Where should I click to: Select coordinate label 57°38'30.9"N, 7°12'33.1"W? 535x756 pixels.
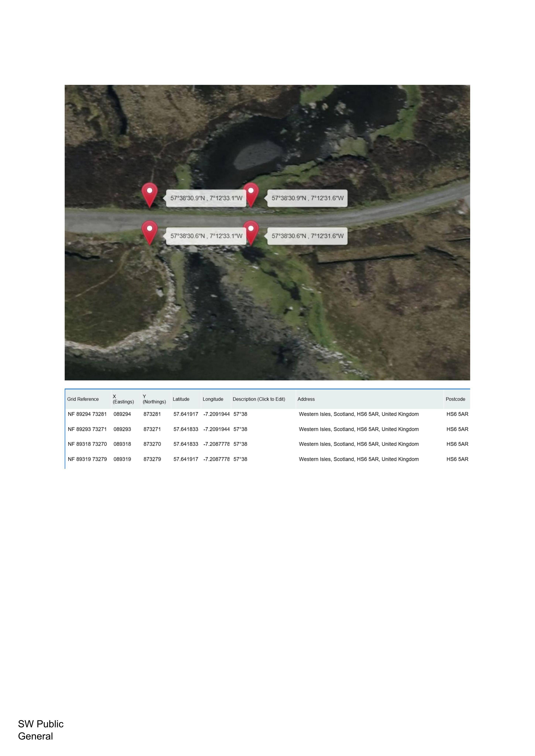(206, 198)
